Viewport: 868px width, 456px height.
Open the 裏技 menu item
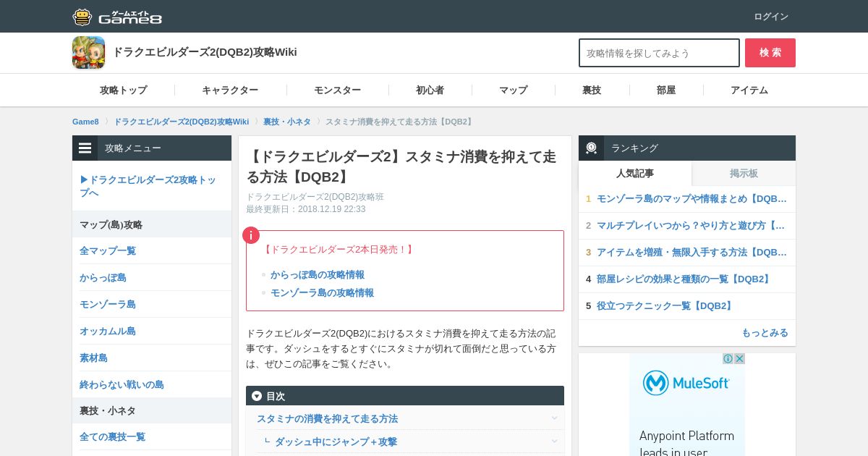point(592,90)
